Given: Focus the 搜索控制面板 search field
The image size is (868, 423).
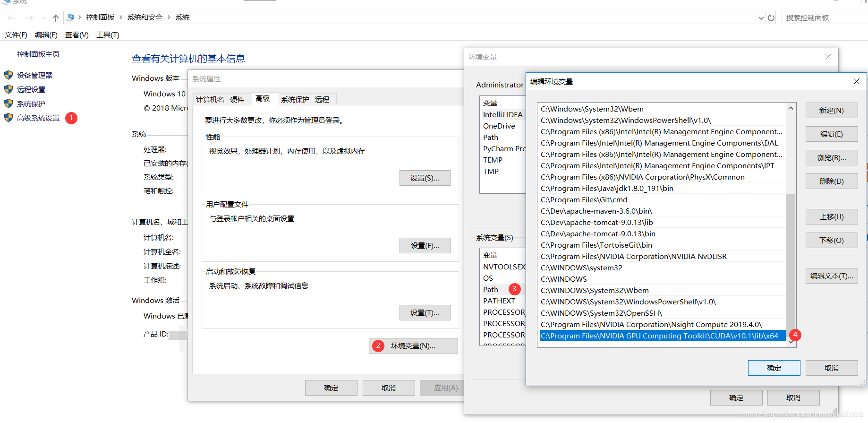Looking at the screenshot, I should tap(824, 18).
